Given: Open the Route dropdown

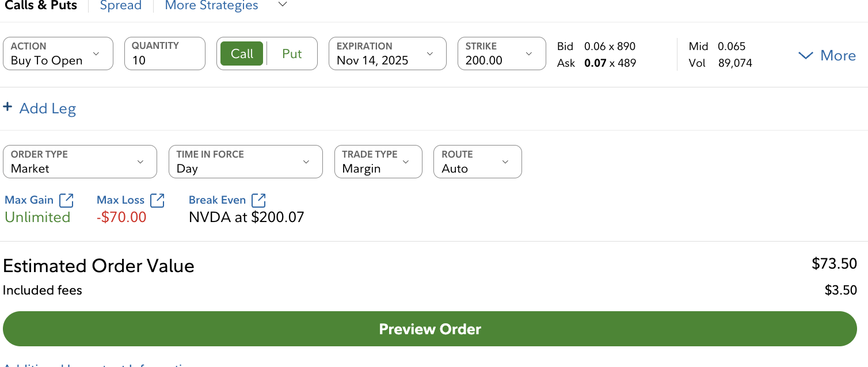Looking at the screenshot, I should [x=477, y=162].
